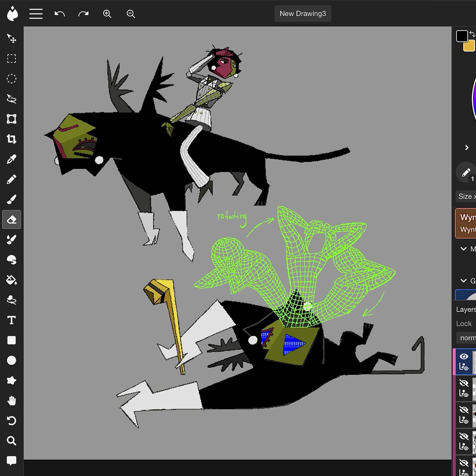Click the yellow background color swatch
This screenshot has height=476, width=476.
470,47
